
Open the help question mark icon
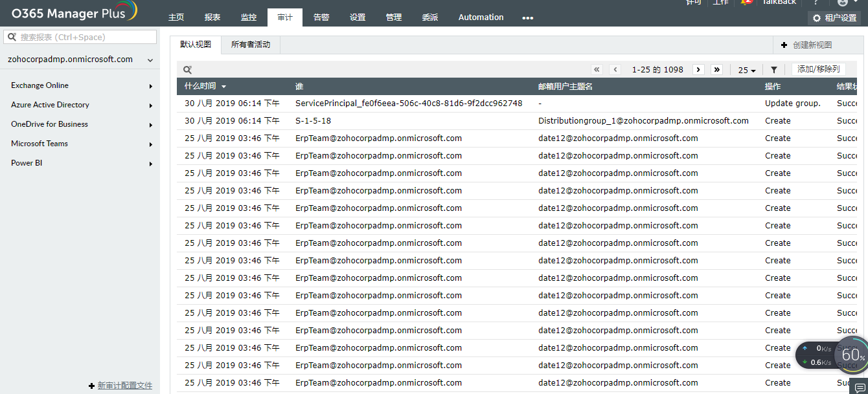click(x=816, y=2)
